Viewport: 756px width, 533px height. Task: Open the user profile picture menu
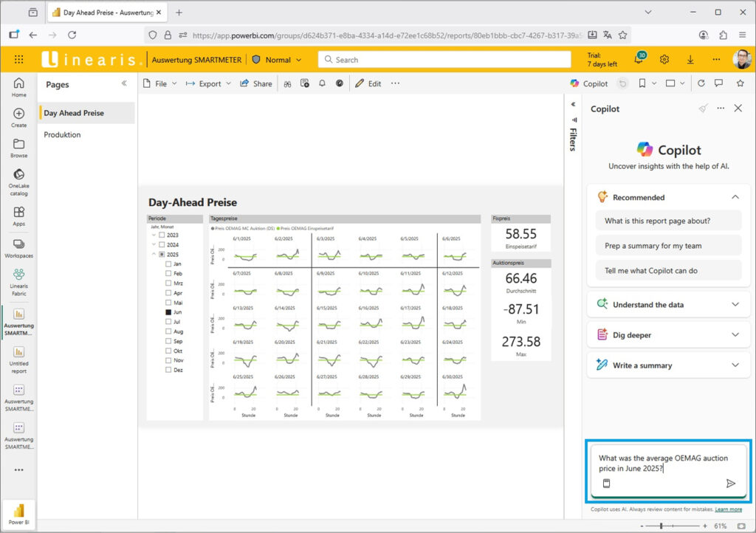[x=741, y=59]
